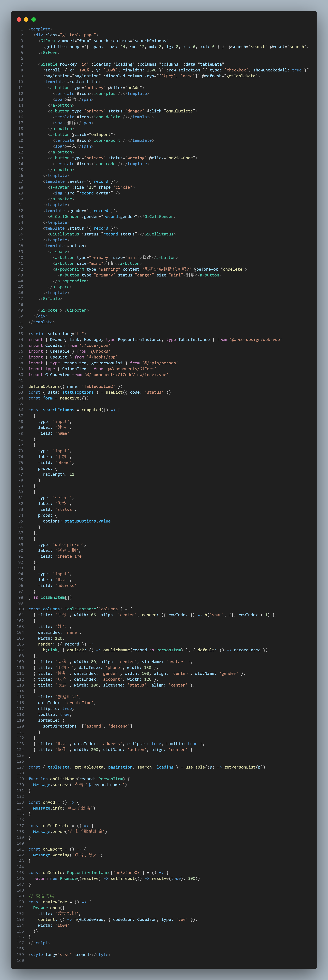This screenshot has width=328, height=980.
Task: Click Message.error call on line 138
Action: tap(49, 832)
